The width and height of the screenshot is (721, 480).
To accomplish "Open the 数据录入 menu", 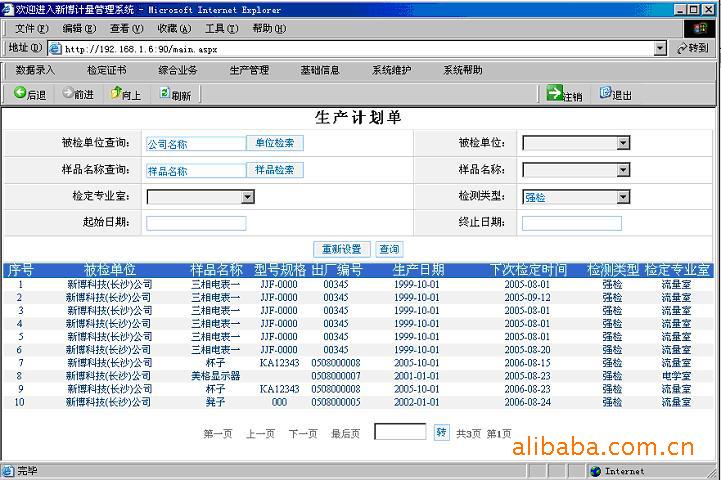I will pyautogui.click(x=36, y=70).
